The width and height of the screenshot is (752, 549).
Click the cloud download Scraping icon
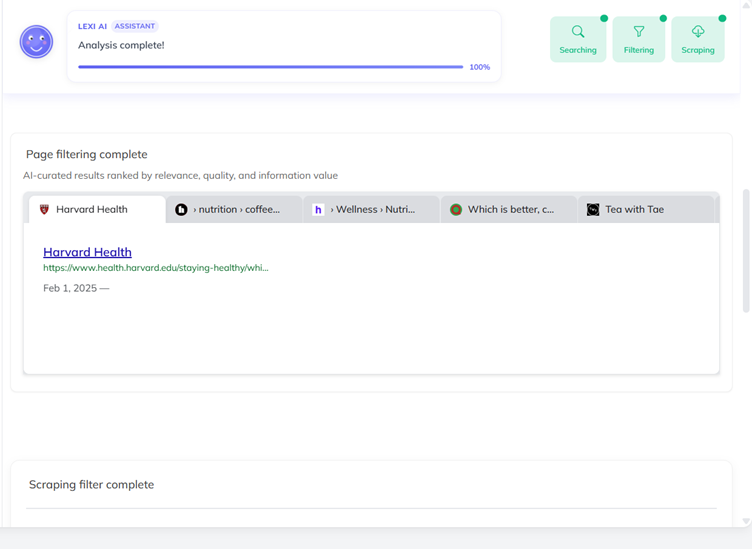(698, 32)
